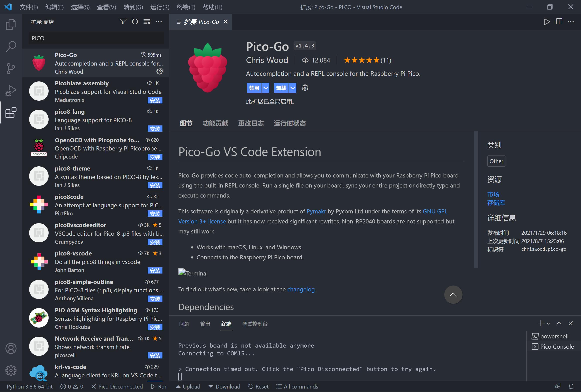Split the editor to the right
Viewport: 581px width, 392px height.
tap(559, 22)
